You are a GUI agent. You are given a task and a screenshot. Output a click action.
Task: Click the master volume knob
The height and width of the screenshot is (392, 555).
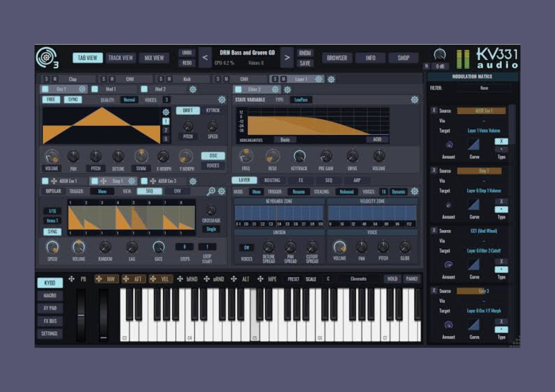pos(440,55)
